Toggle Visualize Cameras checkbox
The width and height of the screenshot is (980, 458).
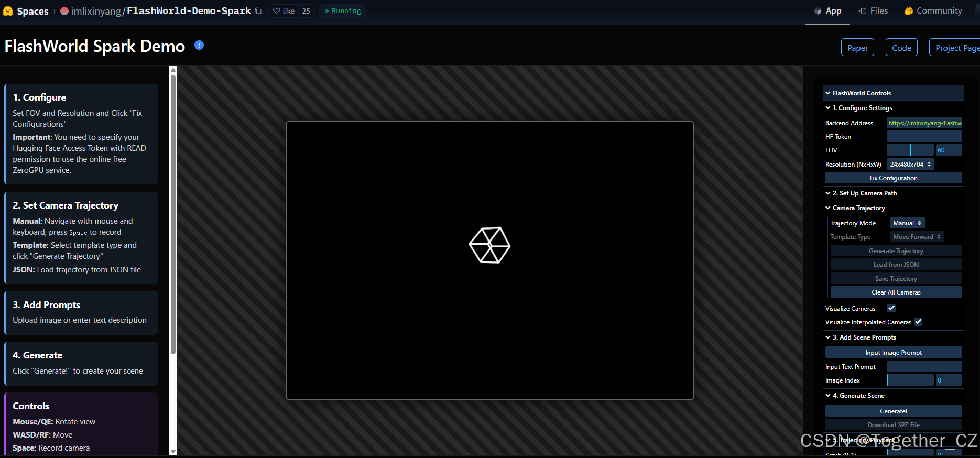click(891, 308)
